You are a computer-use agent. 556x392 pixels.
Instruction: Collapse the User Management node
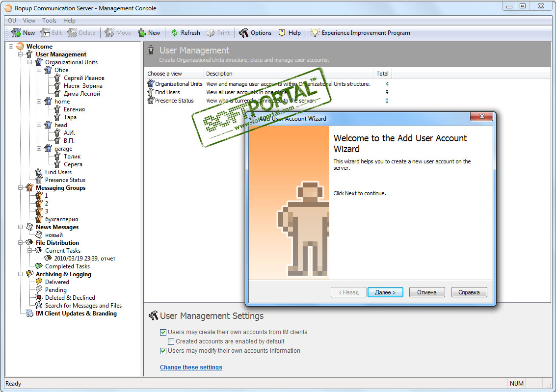pyautogui.click(x=20, y=54)
